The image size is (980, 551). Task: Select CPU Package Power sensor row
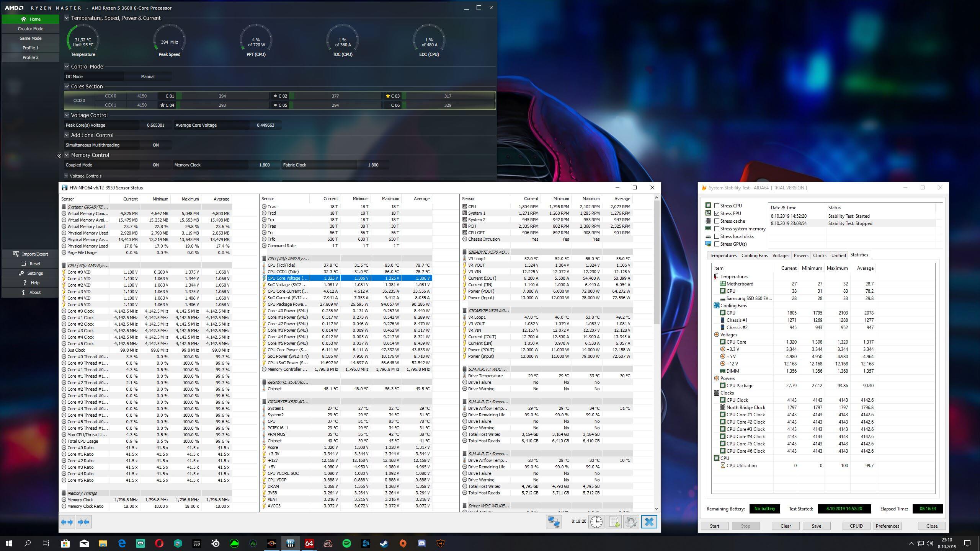287,304
